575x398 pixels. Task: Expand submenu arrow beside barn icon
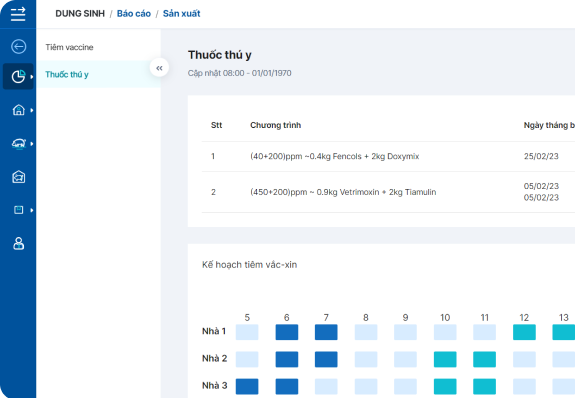32,110
